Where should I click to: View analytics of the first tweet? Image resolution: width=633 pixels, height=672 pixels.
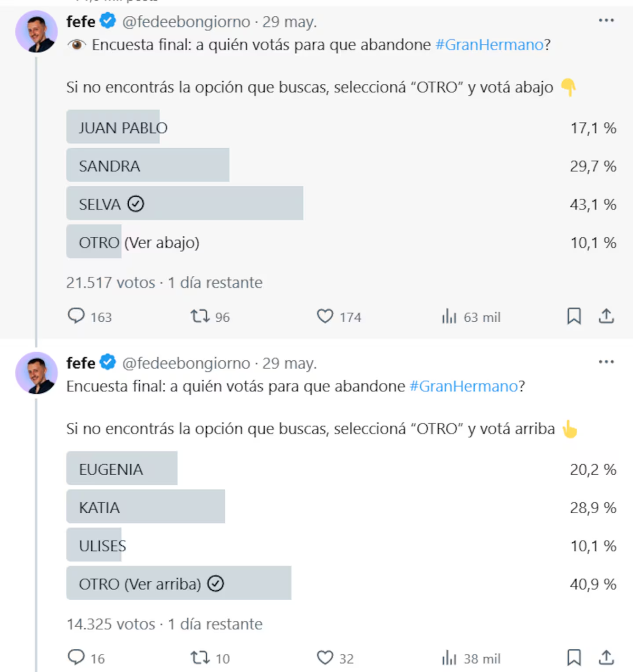point(449,317)
